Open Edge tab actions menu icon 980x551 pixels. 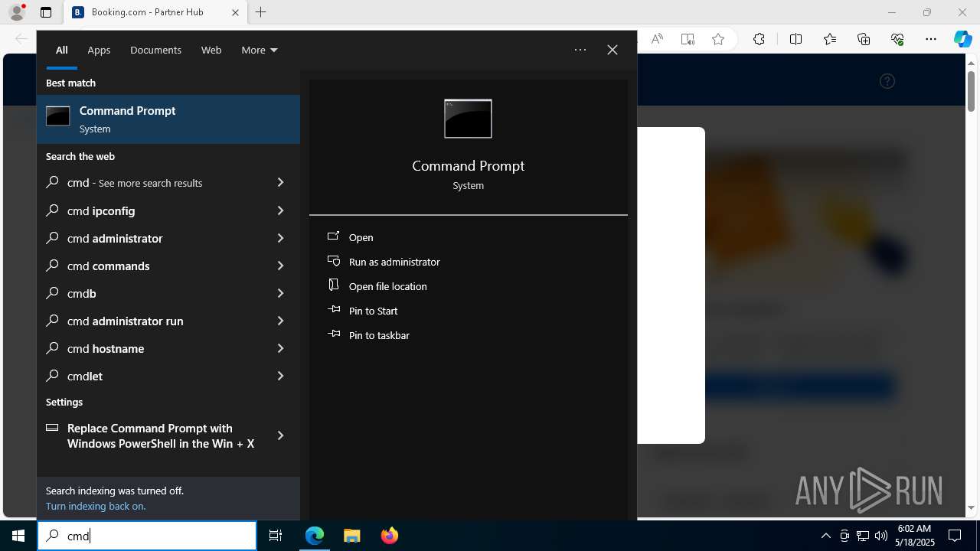click(46, 12)
